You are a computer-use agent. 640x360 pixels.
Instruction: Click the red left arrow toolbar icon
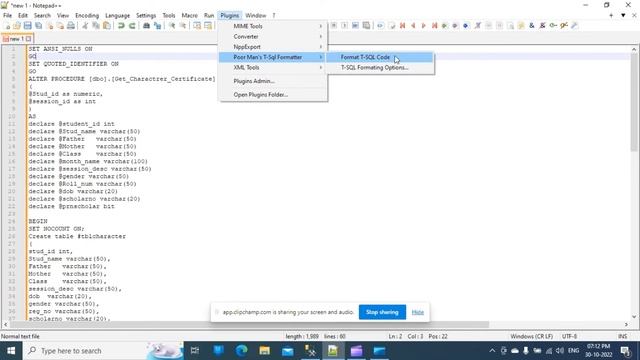click(x=413, y=26)
